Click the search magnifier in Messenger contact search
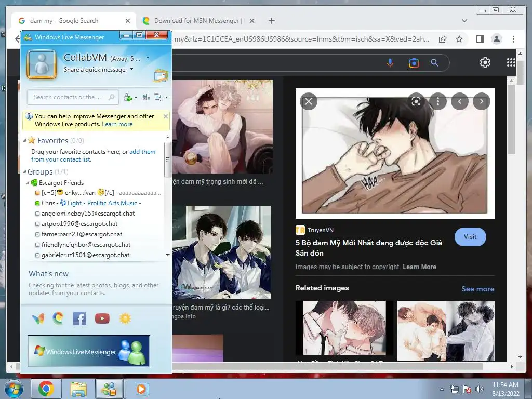The image size is (532, 399). click(x=111, y=97)
